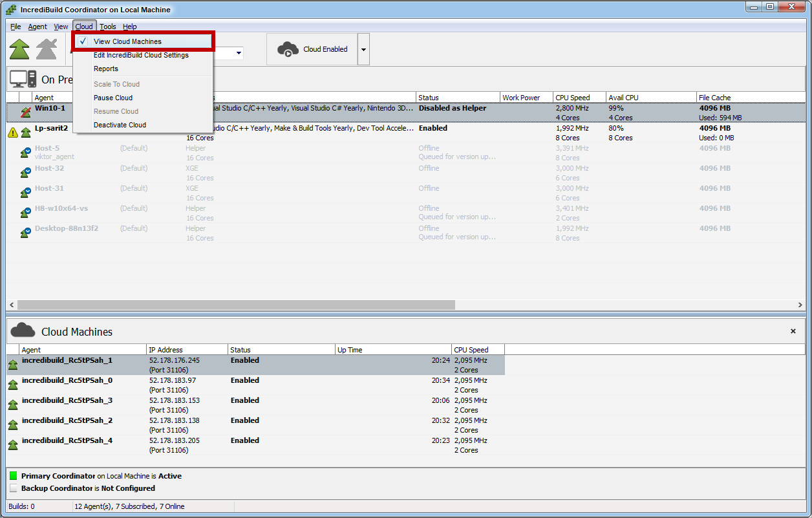
Task: Click the Disabled as Helper status text
Action: [x=453, y=108]
